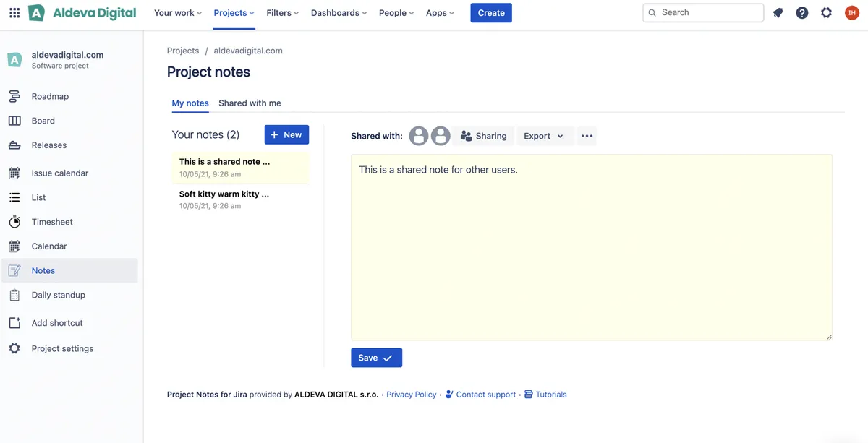The height and width of the screenshot is (443, 868).
Task: Switch to the My notes tab
Action: click(x=190, y=103)
